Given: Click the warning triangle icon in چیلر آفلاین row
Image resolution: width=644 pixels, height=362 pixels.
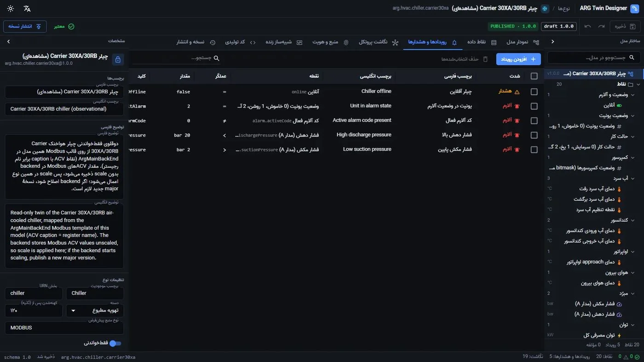Looking at the screenshot, I should click(x=517, y=91).
